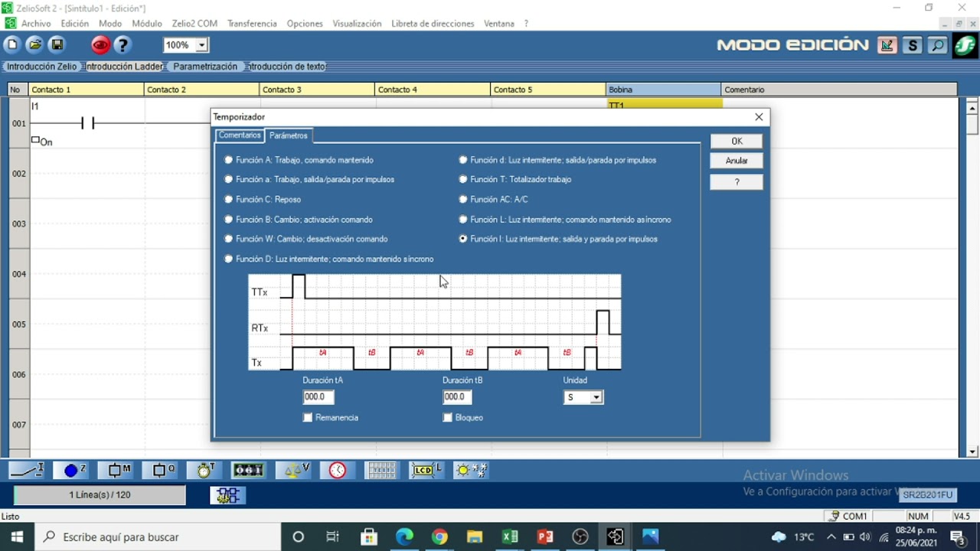Select the analog comparators V palette
This screenshot has width=980, height=551.
294,470
